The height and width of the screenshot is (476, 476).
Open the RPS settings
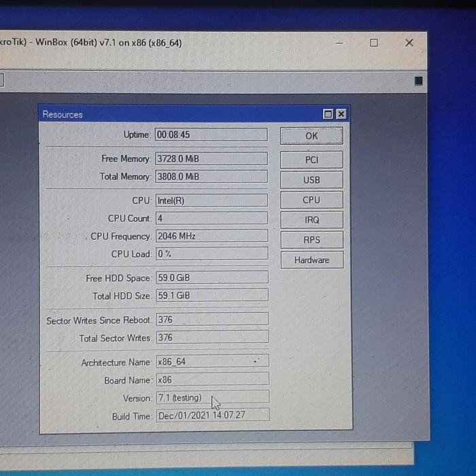click(311, 240)
